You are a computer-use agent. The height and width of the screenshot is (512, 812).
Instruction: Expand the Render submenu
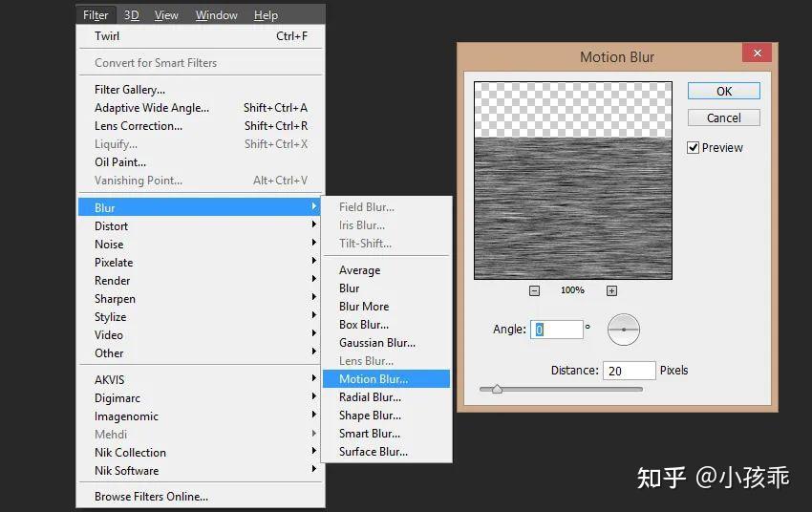201,280
